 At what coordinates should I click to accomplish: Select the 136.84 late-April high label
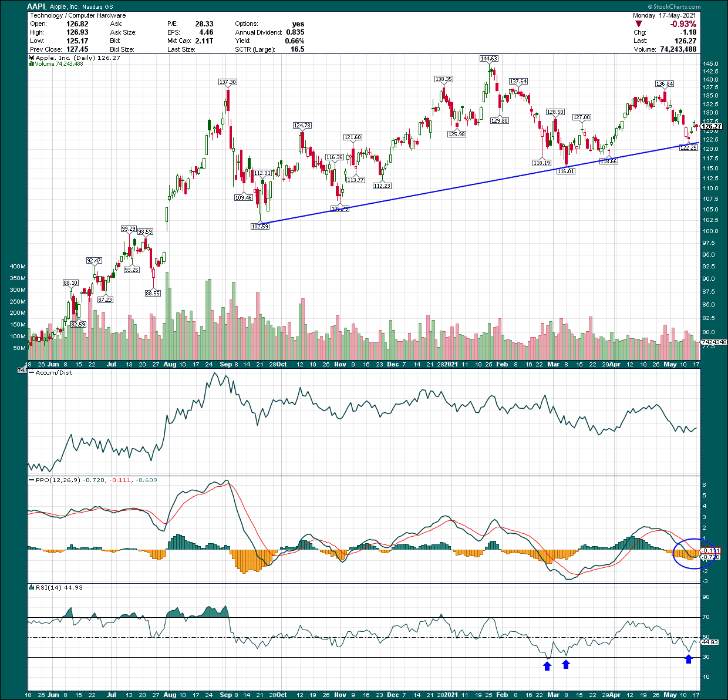(665, 84)
